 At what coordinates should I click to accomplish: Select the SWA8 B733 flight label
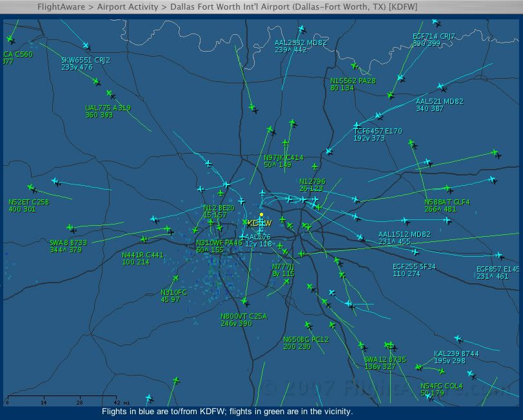click(68, 246)
